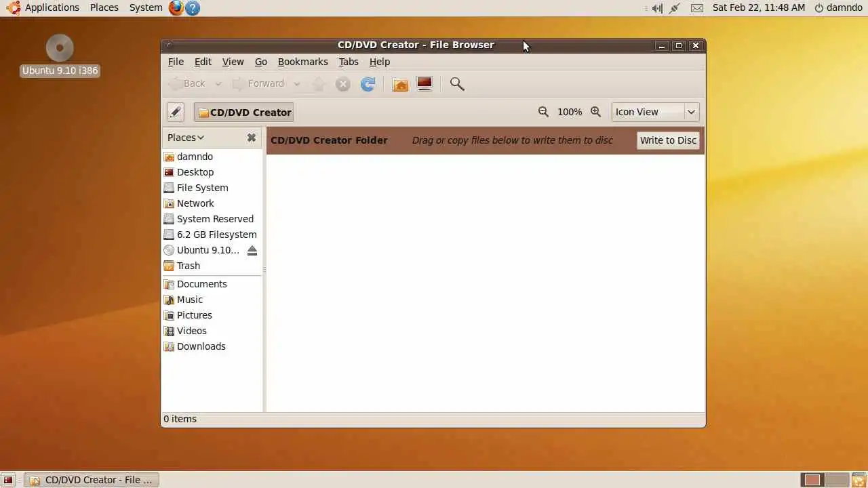Zoom in using the plus magnifier
This screenshot has width=868, height=488.
coord(595,112)
